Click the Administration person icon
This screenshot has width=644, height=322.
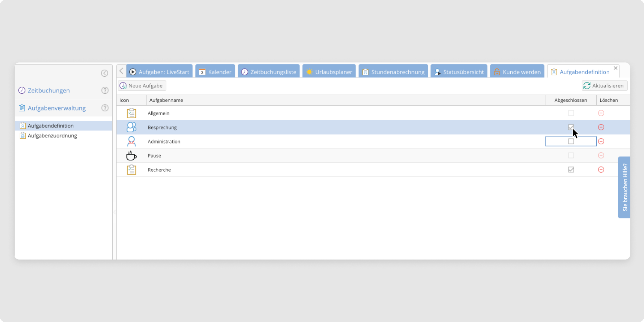tap(131, 141)
